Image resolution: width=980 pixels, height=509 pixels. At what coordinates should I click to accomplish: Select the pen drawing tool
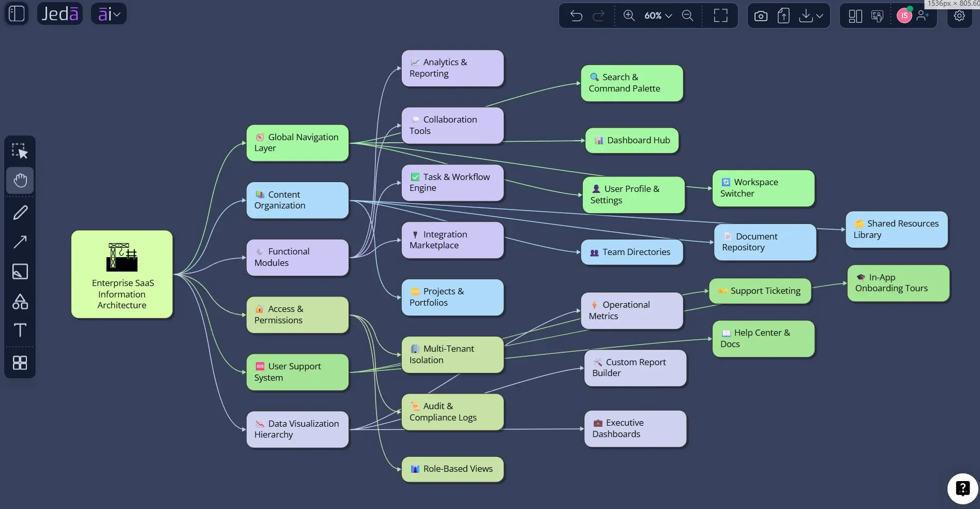(x=20, y=213)
